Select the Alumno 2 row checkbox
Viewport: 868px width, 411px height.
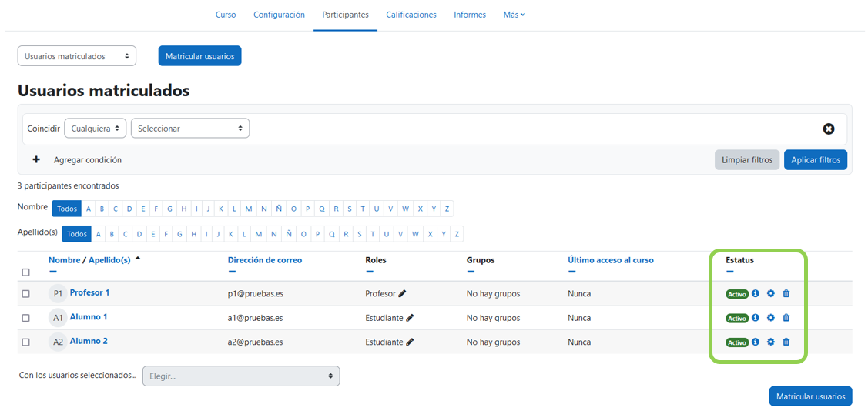26,342
